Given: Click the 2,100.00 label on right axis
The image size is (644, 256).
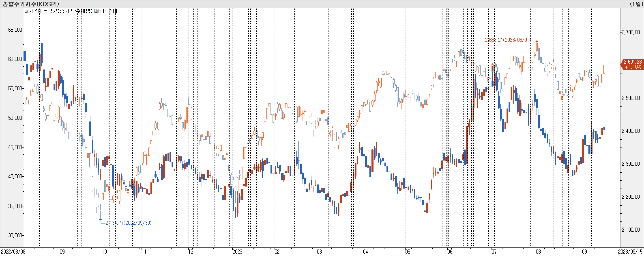Looking at the screenshot, I should 630,229.
